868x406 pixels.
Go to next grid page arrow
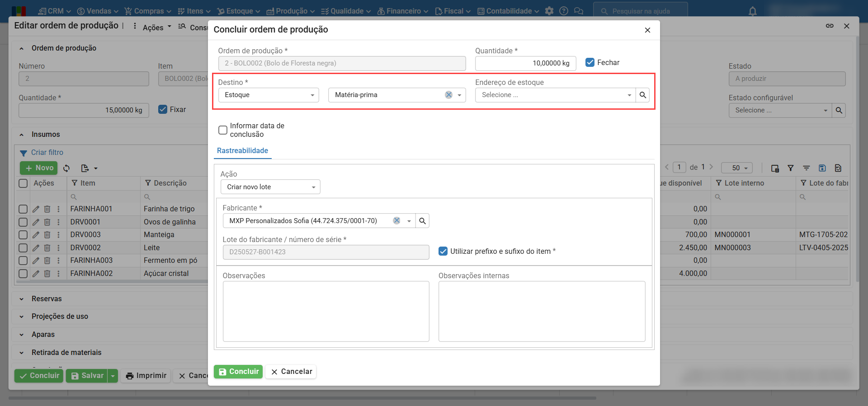click(711, 167)
